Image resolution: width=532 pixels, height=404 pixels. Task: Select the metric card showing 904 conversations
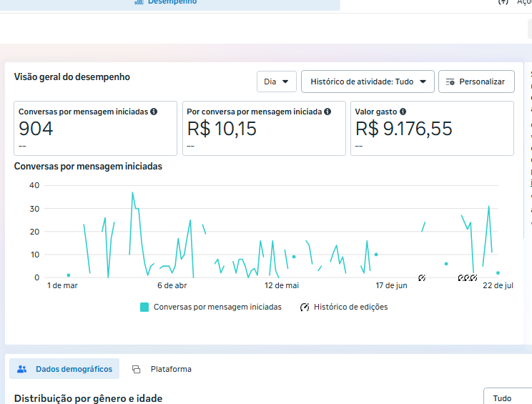click(96, 128)
